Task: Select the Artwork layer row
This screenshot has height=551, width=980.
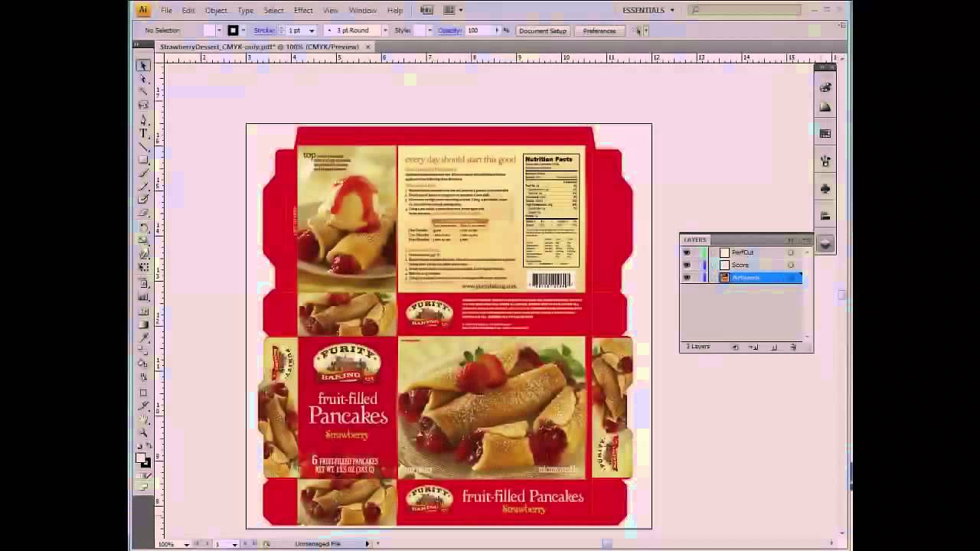Action: pyautogui.click(x=742, y=277)
